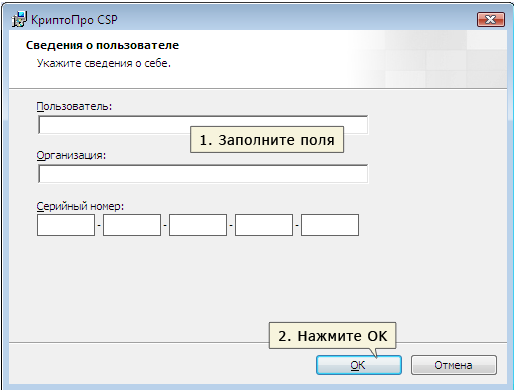Select the first Серийный номер box

tap(66, 225)
